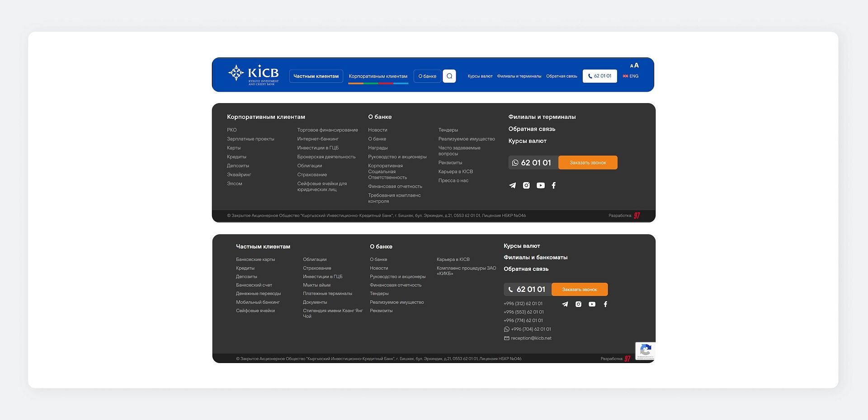
Task: Select the Корпоративным клиентам header tab
Action: pyautogui.click(x=378, y=76)
